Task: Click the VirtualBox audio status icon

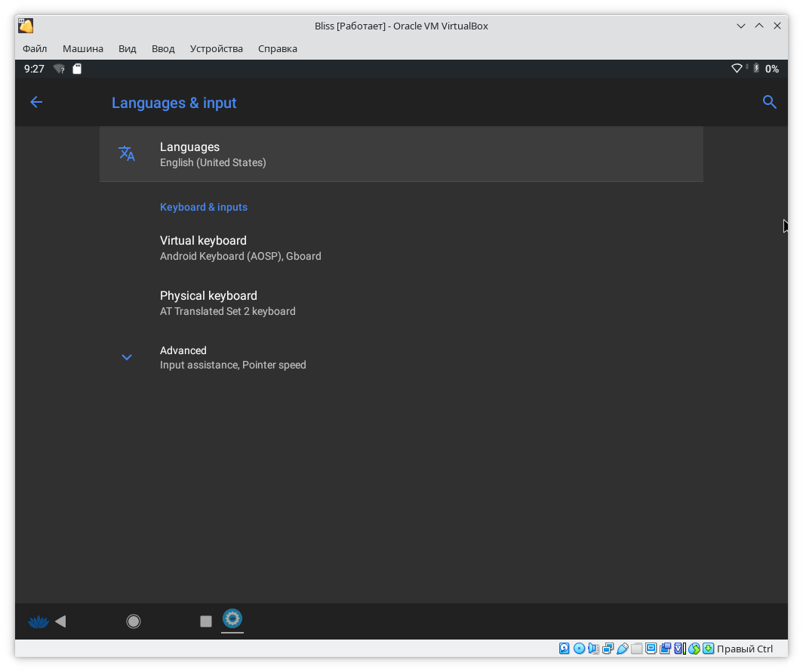Action: [593, 649]
